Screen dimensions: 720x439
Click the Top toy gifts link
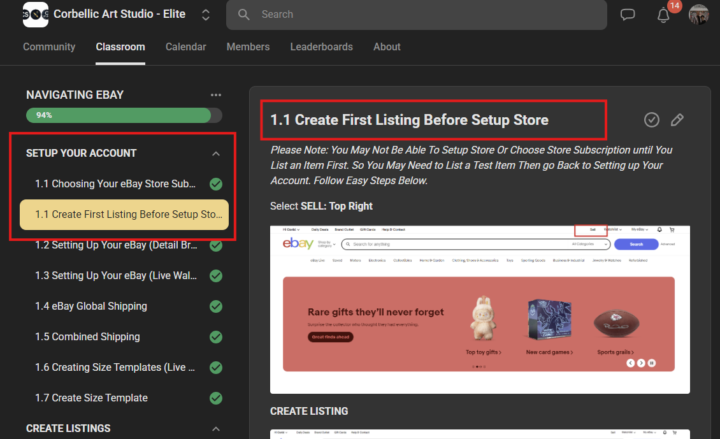tap(483, 352)
